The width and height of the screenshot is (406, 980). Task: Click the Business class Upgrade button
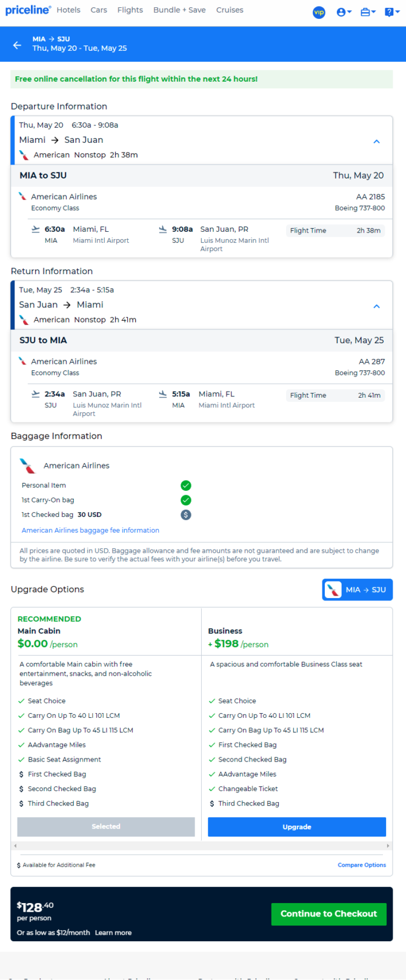297,827
